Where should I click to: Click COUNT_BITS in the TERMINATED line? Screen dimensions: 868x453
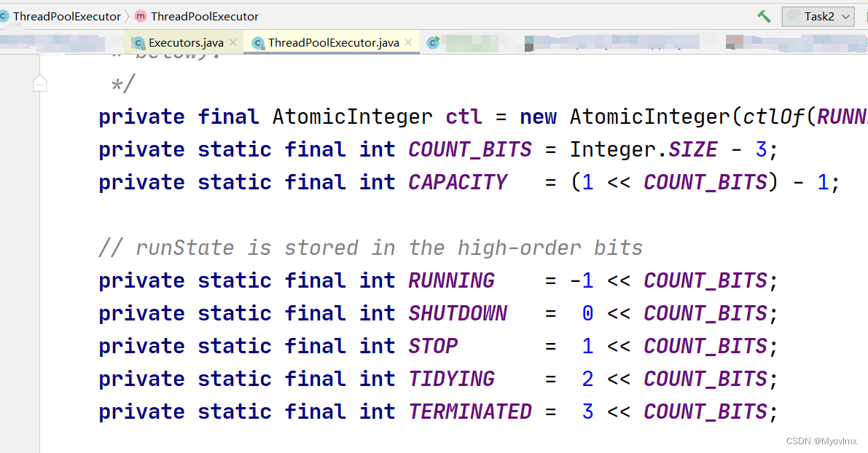[x=705, y=411]
